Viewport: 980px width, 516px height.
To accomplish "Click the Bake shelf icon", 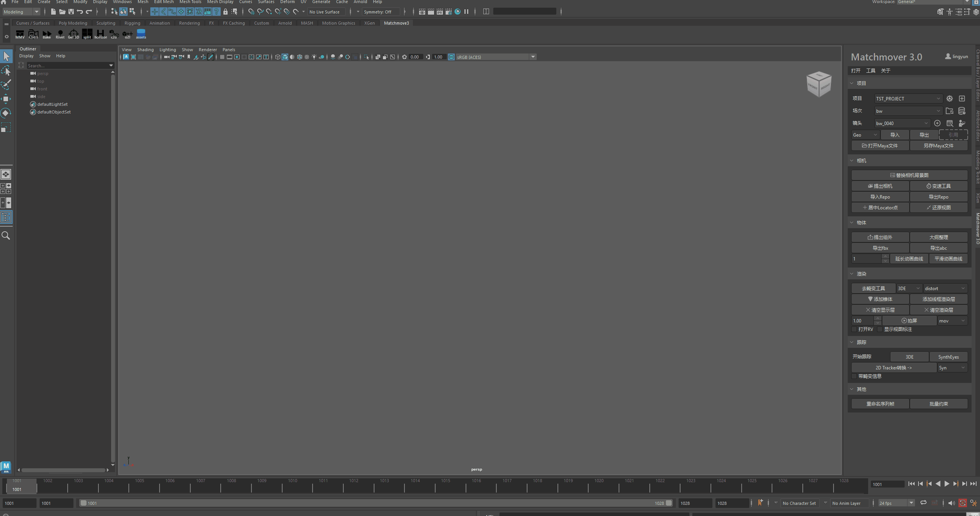I will click(x=47, y=34).
